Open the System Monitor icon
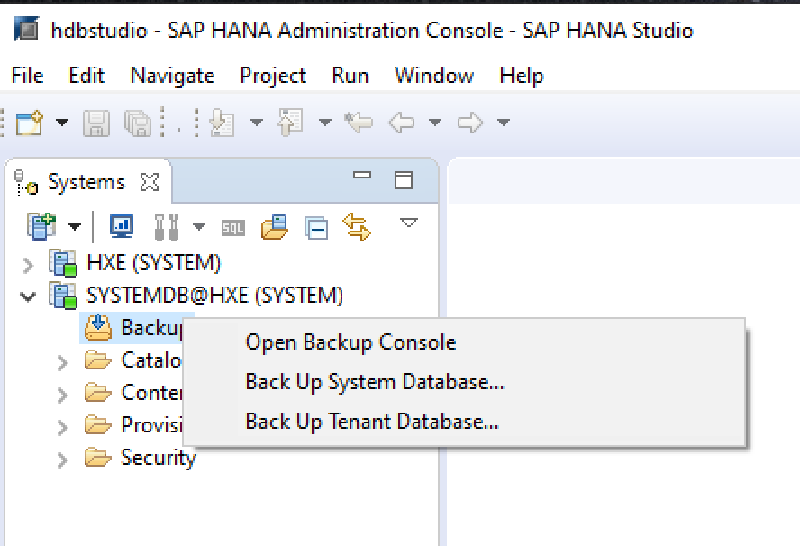 point(121,227)
